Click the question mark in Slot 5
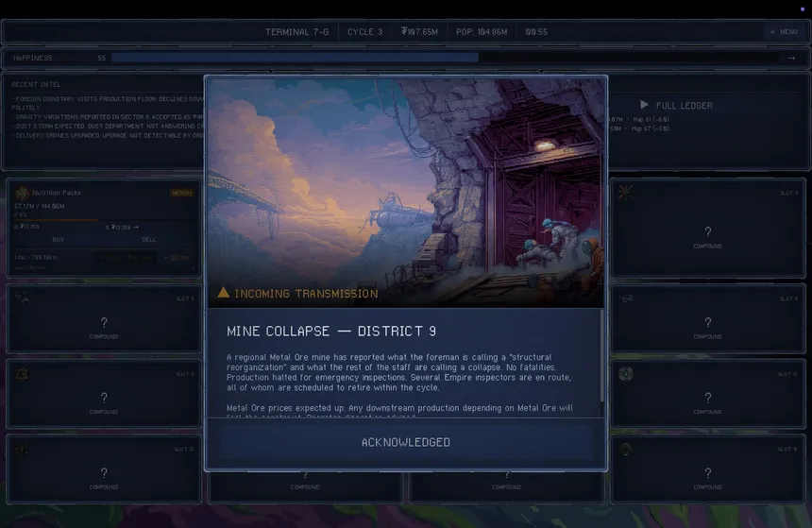812x528 pixels. click(x=104, y=322)
